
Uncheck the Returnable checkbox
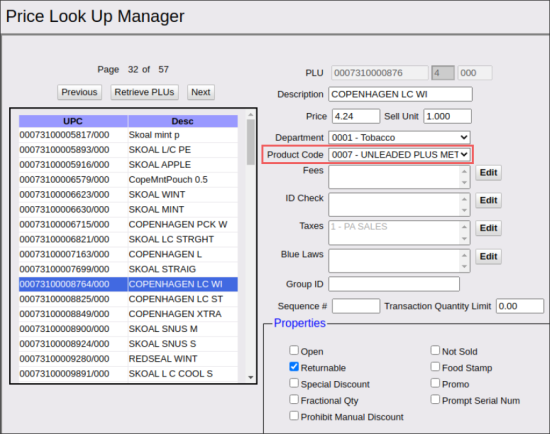pos(294,367)
